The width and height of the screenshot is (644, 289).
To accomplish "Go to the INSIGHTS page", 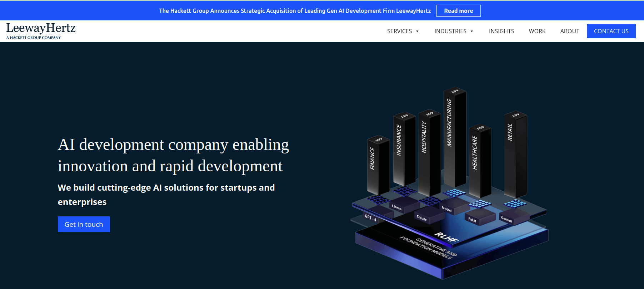I will 501,31.
